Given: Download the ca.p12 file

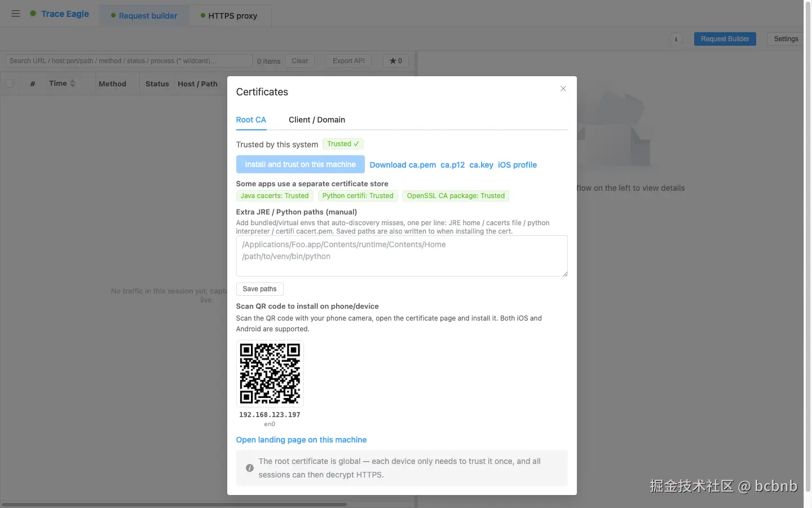Looking at the screenshot, I should [453, 165].
